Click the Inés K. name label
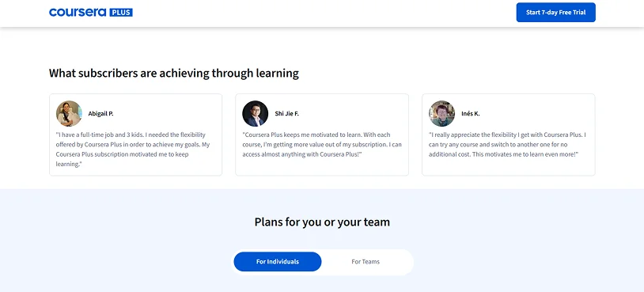This screenshot has width=644, height=292. [x=470, y=114]
